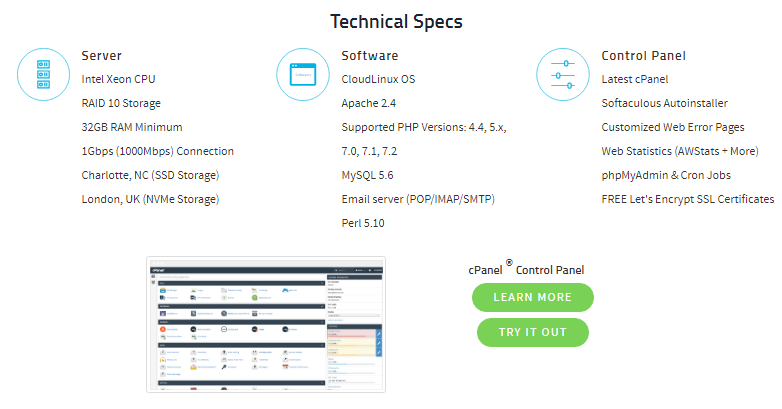Open the cPanel dashboard screenshot thumbnail
This screenshot has height=409, width=782.
(x=265, y=325)
